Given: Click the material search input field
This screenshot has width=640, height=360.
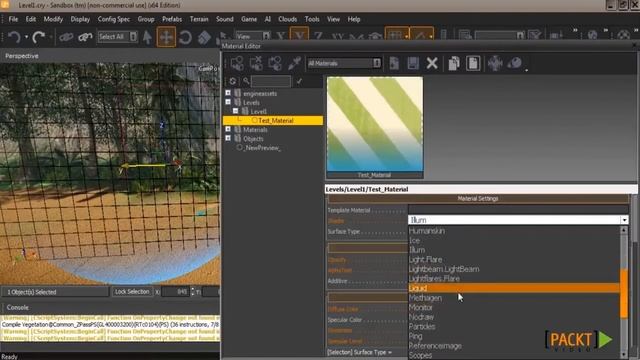Looking at the screenshot, I should click(x=271, y=81).
